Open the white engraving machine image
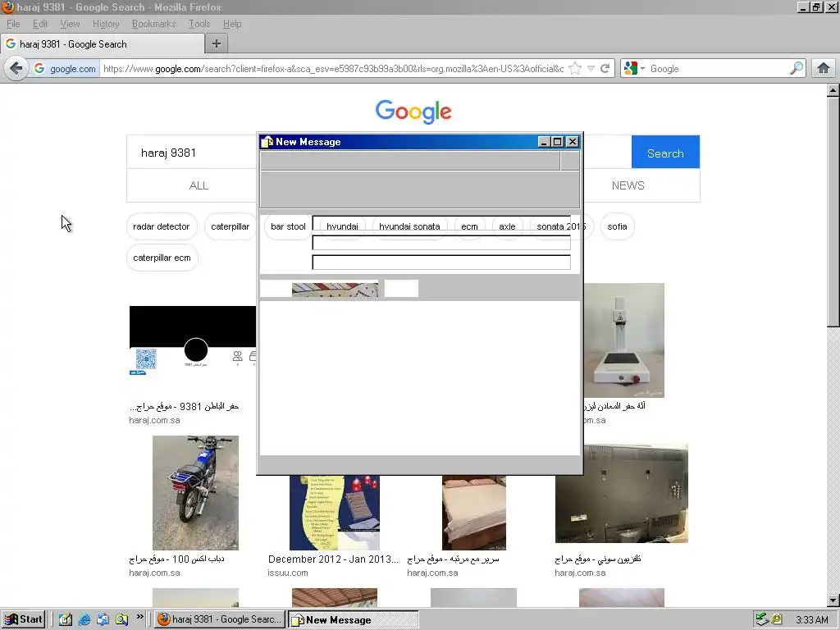Viewport: 840px width, 630px height. pos(623,340)
